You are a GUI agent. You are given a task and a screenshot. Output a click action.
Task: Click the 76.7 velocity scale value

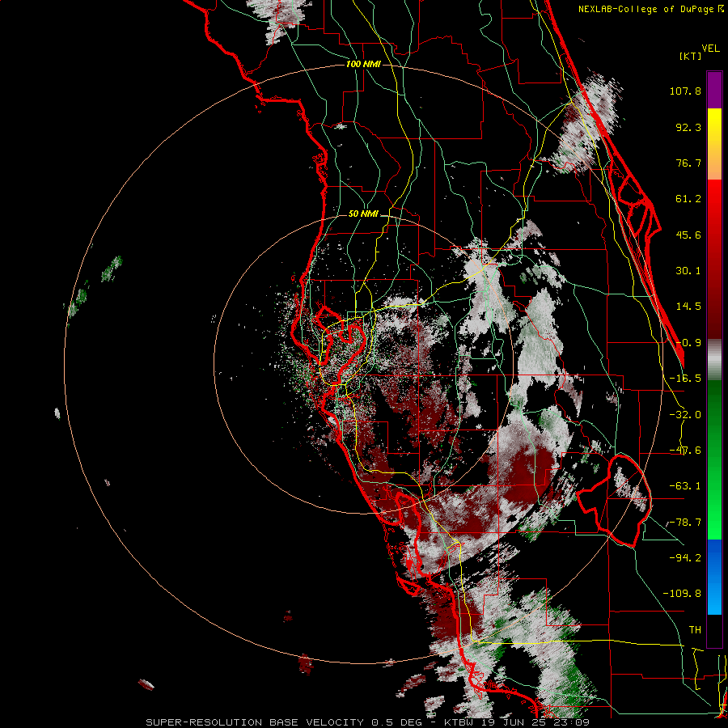tap(688, 163)
